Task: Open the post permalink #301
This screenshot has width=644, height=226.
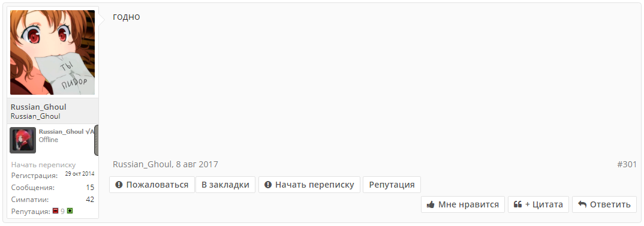Action: point(627,165)
